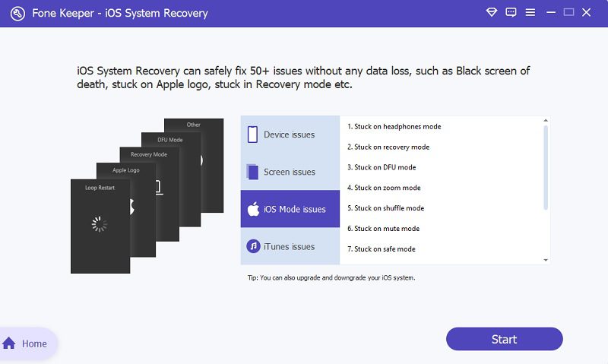Click the scroll down arrow of issues list
The width and height of the screenshot is (608, 364).
(x=546, y=260)
